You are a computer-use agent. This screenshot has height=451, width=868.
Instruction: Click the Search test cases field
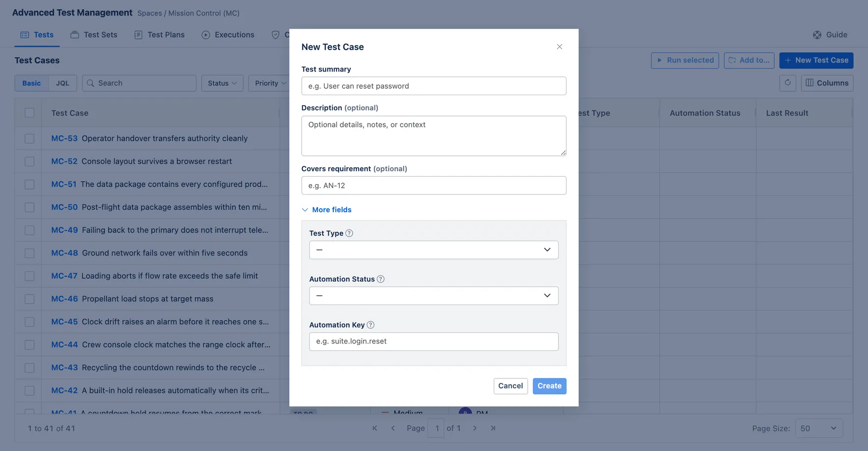(139, 83)
